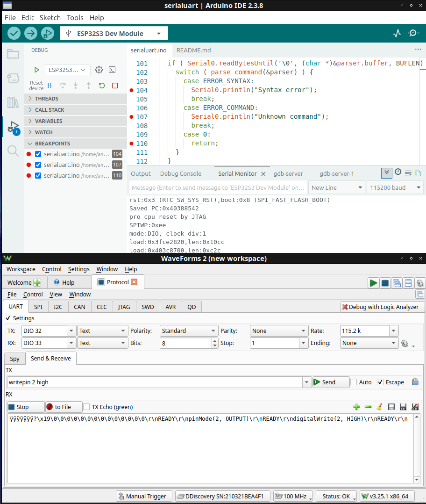Toggle the Settings checkbox in Protocol
The height and width of the screenshot is (504, 426).
(x=8, y=318)
